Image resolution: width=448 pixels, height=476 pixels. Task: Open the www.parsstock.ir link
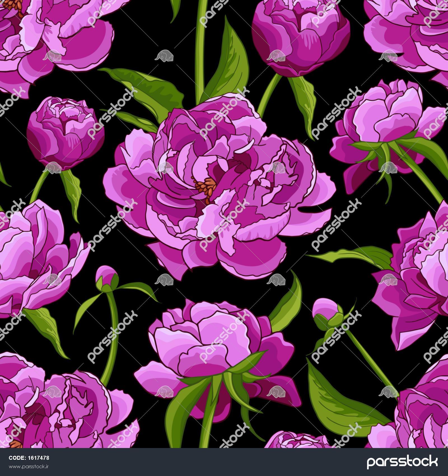(29, 467)
